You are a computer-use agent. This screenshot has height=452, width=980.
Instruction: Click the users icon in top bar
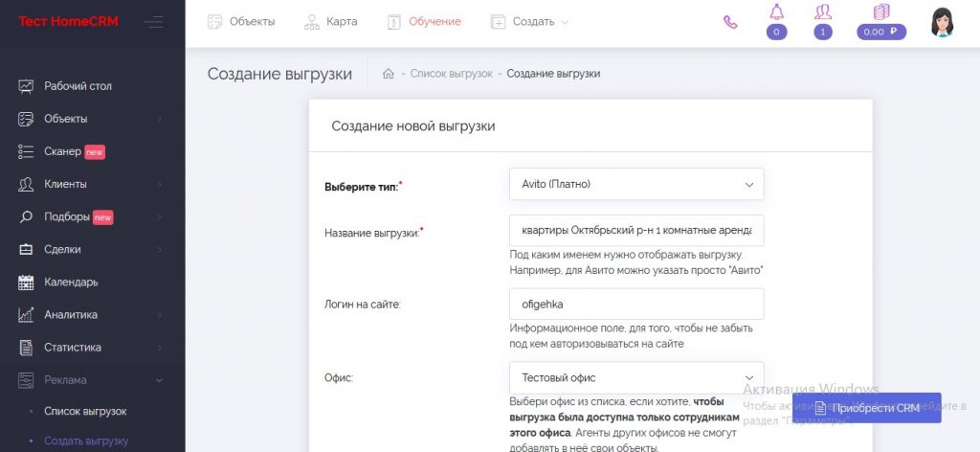[822, 13]
